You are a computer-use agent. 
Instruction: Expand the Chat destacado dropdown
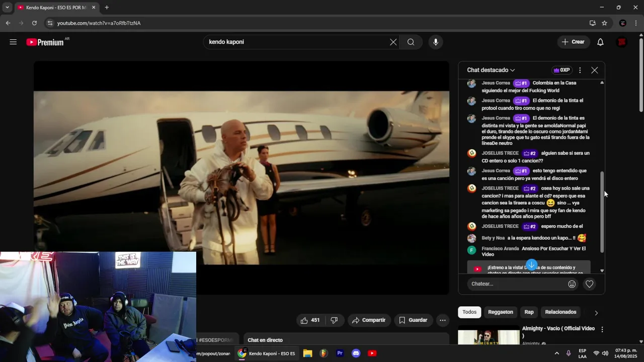click(491, 70)
